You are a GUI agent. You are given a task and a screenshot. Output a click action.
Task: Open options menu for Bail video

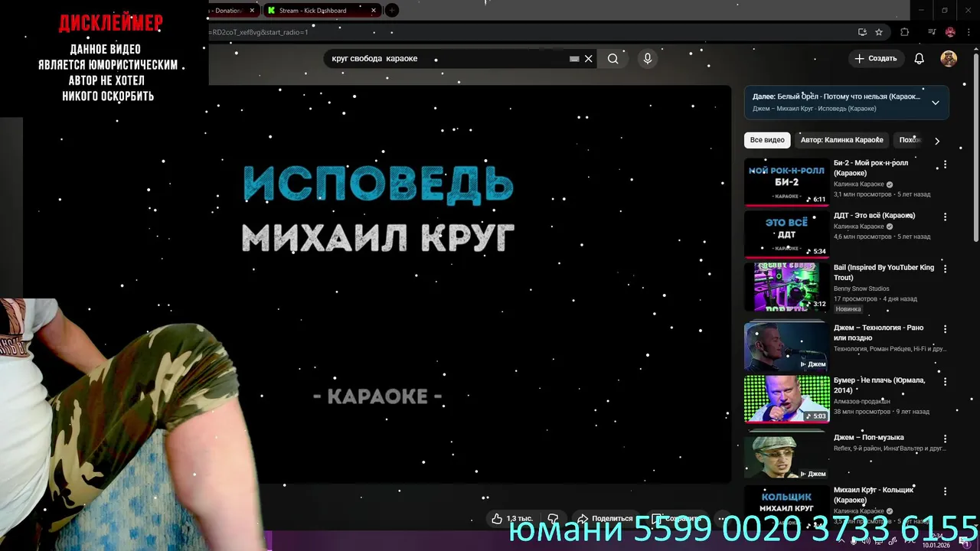tap(945, 269)
